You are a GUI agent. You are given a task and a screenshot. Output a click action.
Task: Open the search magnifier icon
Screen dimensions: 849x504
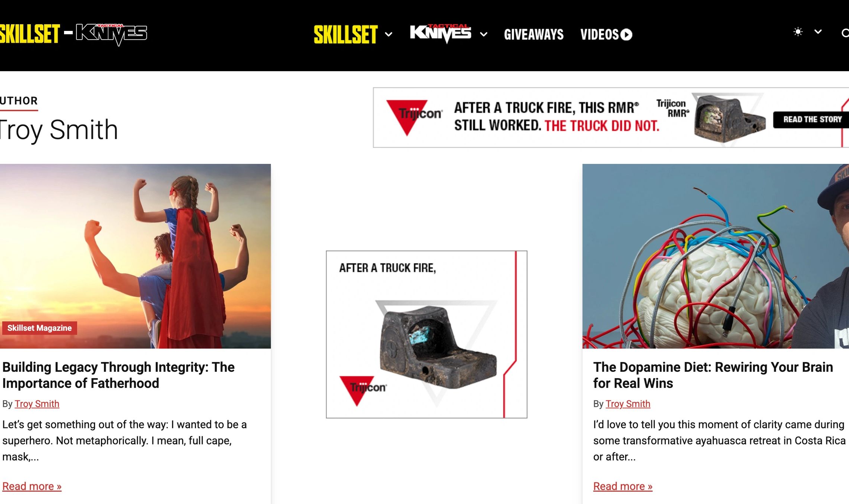pyautogui.click(x=845, y=34)
